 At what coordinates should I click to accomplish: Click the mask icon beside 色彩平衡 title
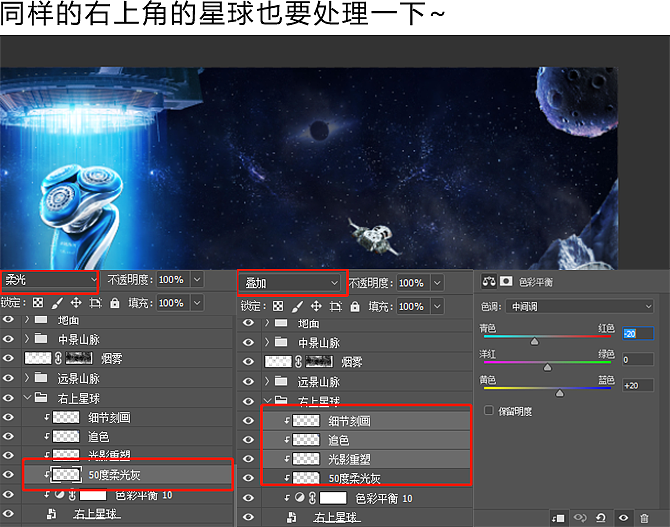[x=506, y=281]
